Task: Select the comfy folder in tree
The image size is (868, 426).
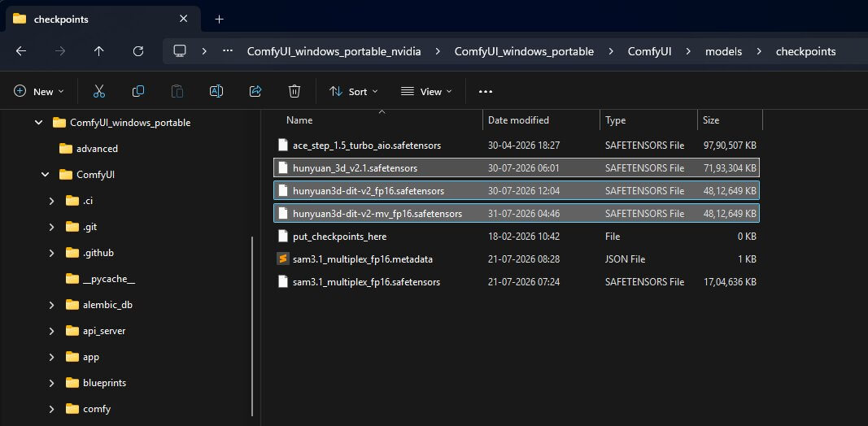Action: (97, 410)
